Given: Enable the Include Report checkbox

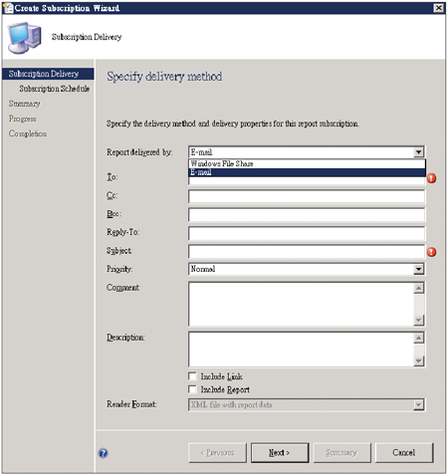Looking at the screenshot, I should coord(192,389).
